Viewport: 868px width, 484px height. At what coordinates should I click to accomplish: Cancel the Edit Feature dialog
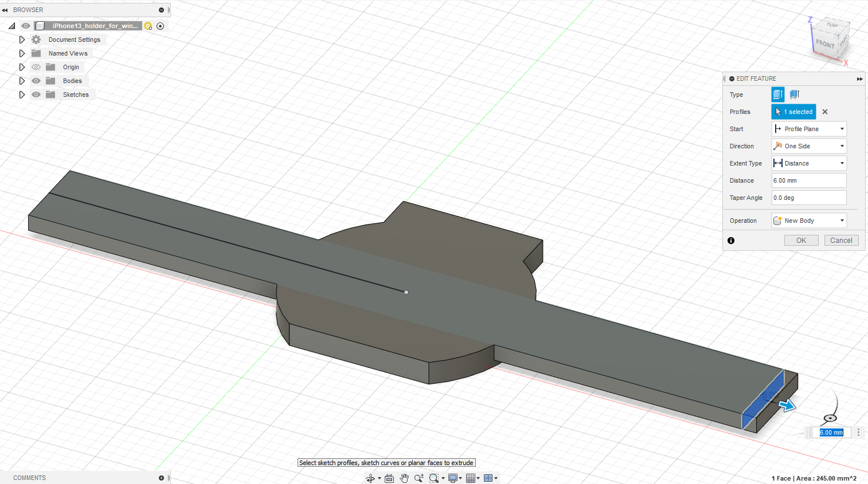click(841, 241)
